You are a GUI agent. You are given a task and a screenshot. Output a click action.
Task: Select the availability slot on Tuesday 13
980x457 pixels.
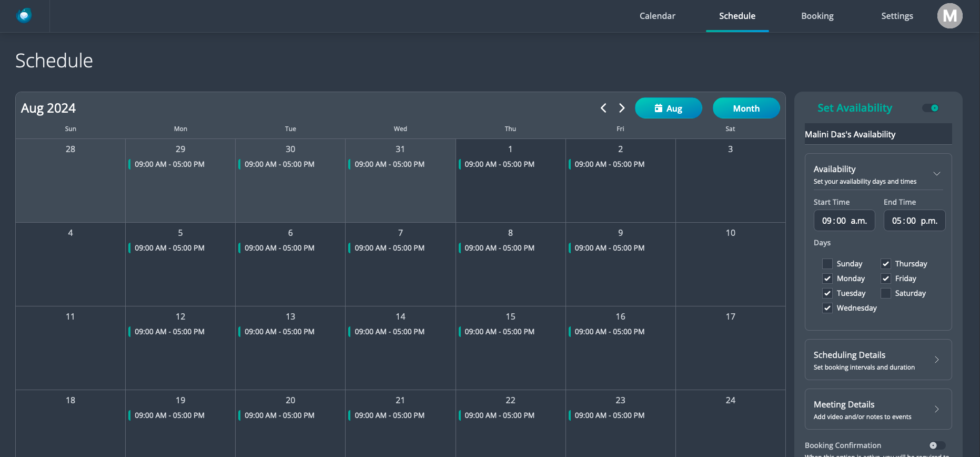click(x=290, y=332)
